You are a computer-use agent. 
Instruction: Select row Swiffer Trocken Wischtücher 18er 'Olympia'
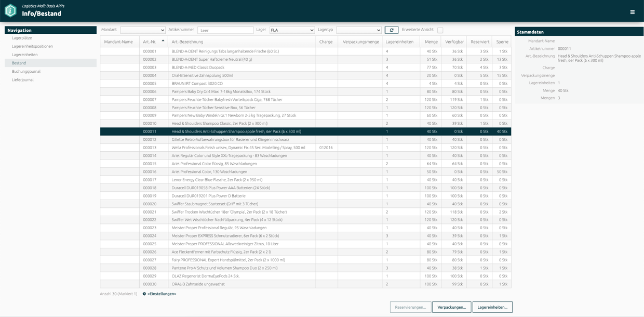(305, 212)
